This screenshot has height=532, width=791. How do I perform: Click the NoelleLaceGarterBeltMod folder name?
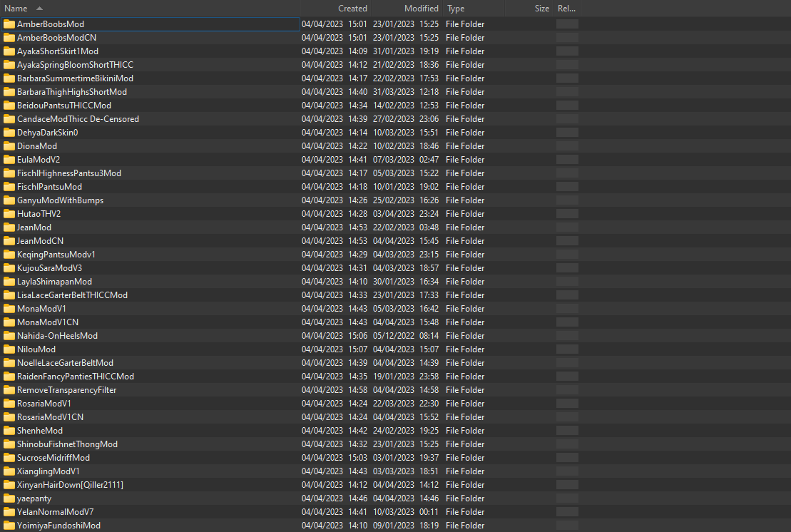click(x=65, y=363)
